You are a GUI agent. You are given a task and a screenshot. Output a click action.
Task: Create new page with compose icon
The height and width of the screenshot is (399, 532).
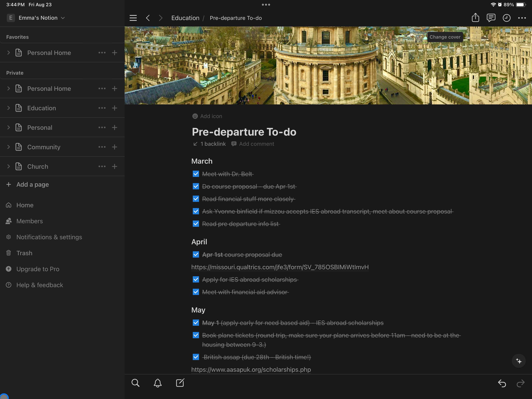[180, 383]
